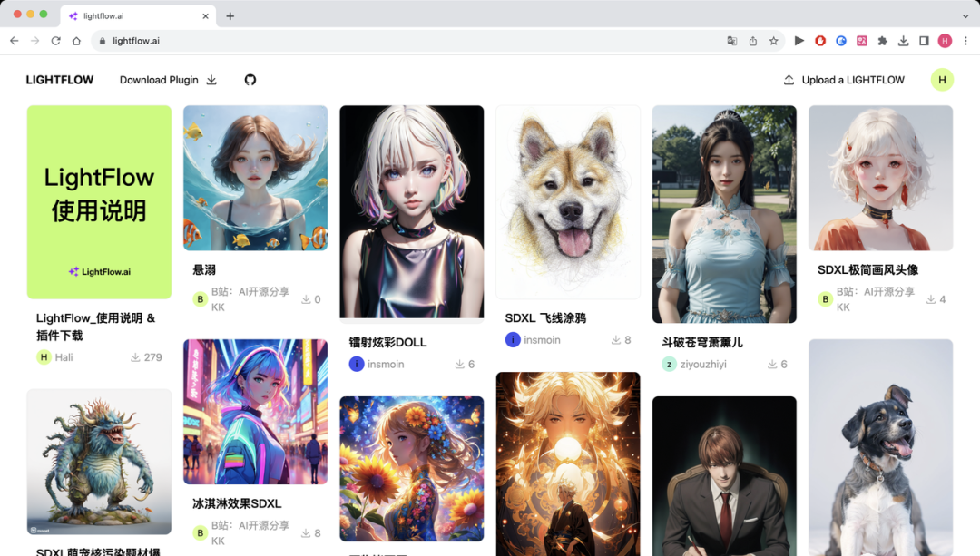Open the browser downloads panel
This screenshot has height=556, width=980.
pos(903,41)
